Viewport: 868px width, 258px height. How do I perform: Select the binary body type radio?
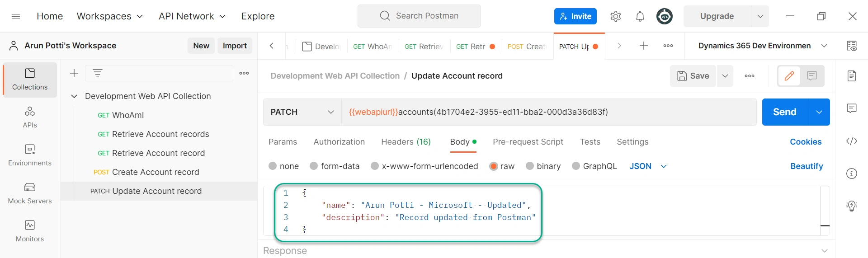(530, 166)
